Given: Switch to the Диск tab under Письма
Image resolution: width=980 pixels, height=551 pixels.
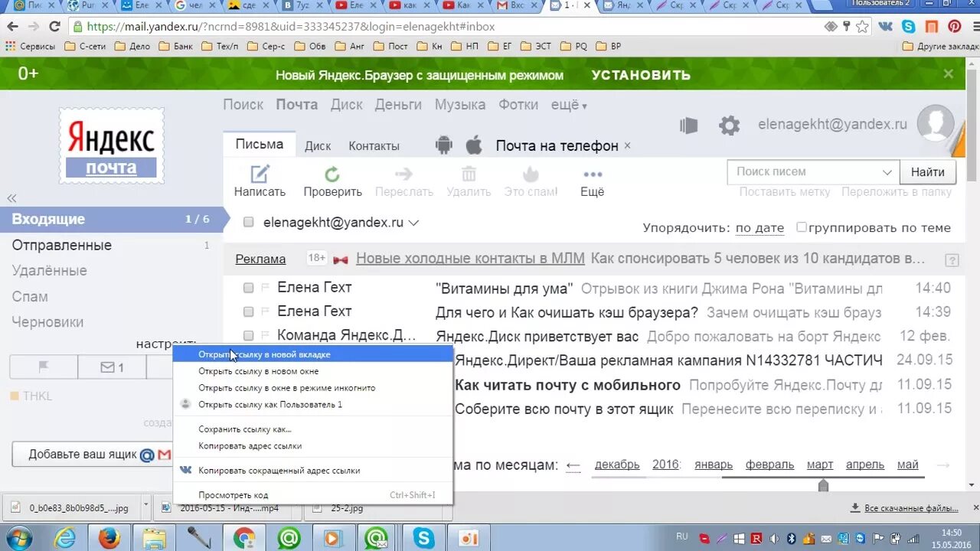Looking at the screenshot, I should tap(318, 146).
